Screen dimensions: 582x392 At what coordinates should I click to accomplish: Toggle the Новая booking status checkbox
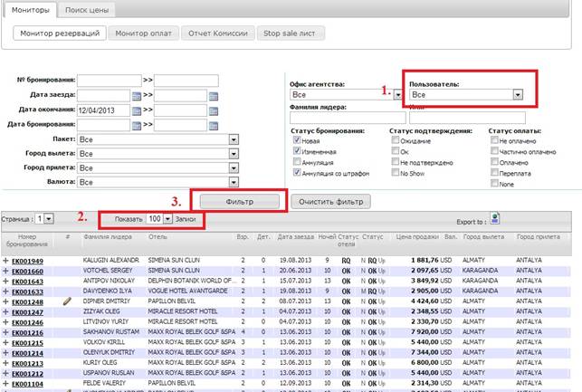pos(297,140)
